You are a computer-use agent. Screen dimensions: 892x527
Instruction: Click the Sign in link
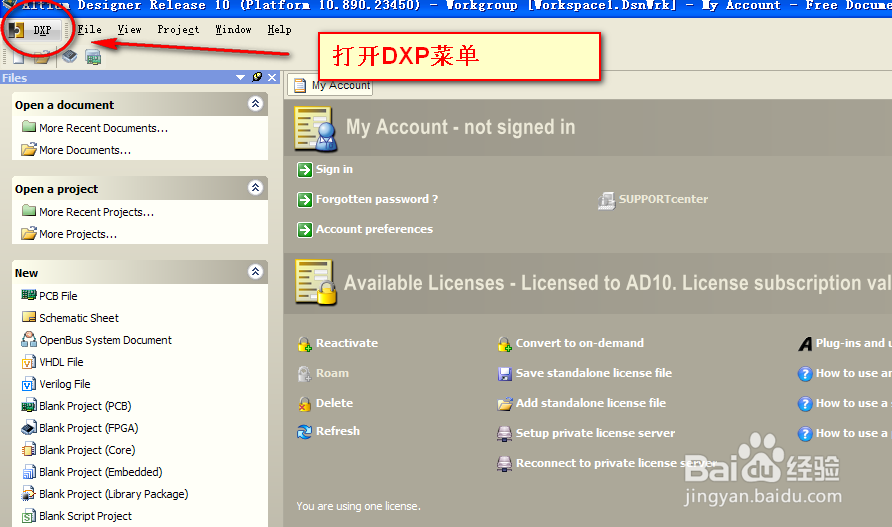coord(334,169)
